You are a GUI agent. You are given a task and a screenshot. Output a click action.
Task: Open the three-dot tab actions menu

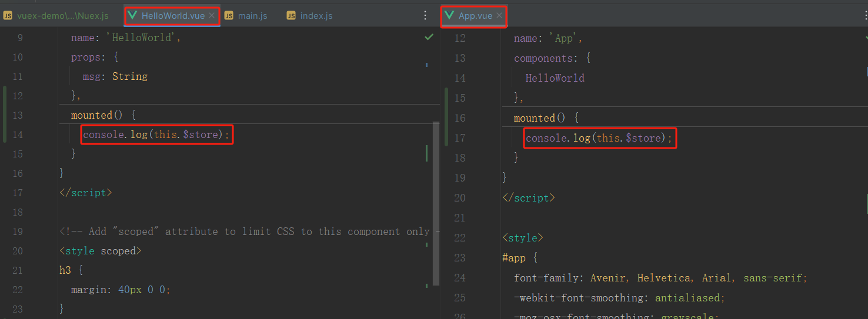pos(426,16)
